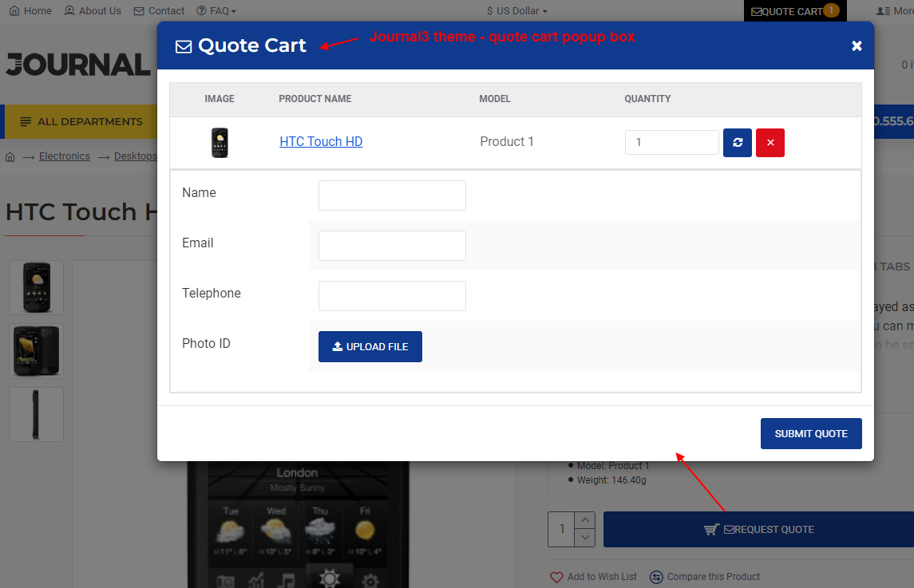
Task: Submit the quote request
Action: [811, 433]
